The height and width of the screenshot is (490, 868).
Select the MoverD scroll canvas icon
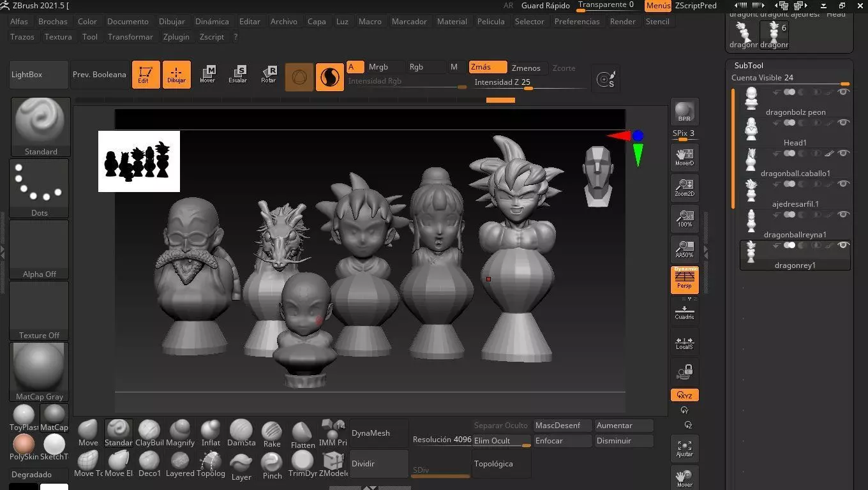click(x=685, y=157)
